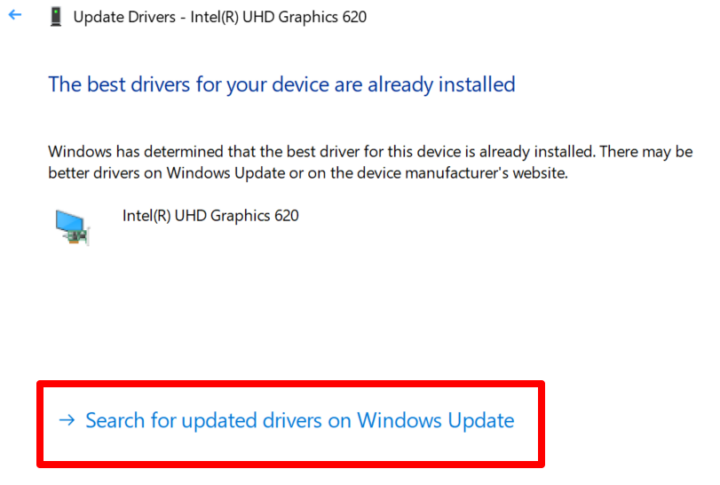Click the "best drivers already installed" heading
This screenshot has height=485, width=720.
[x=281, y=84]
